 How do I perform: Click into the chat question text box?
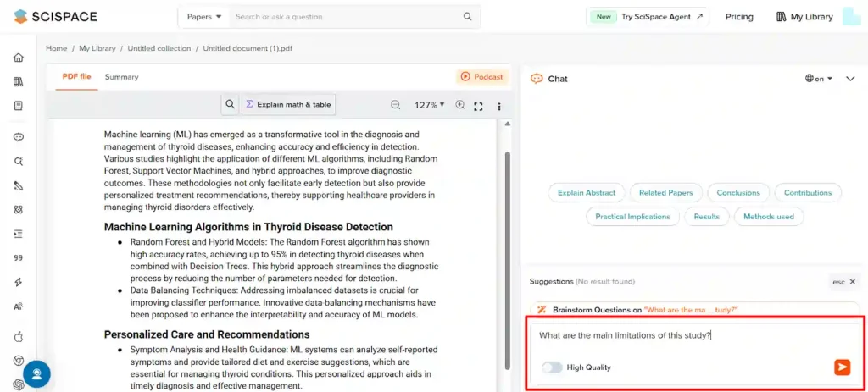coord(695,335)
